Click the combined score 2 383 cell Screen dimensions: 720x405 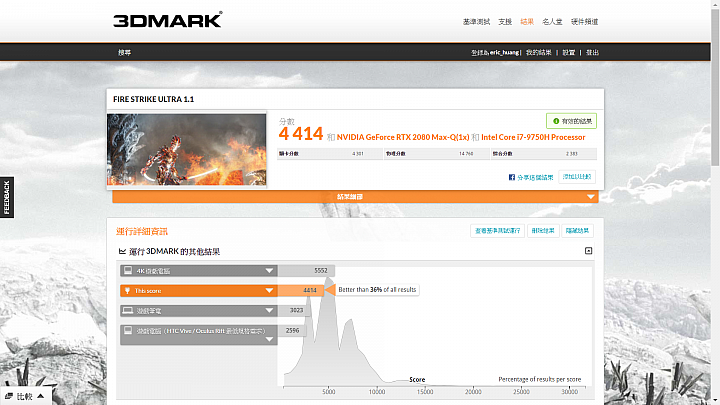click(x=544, y=154)
